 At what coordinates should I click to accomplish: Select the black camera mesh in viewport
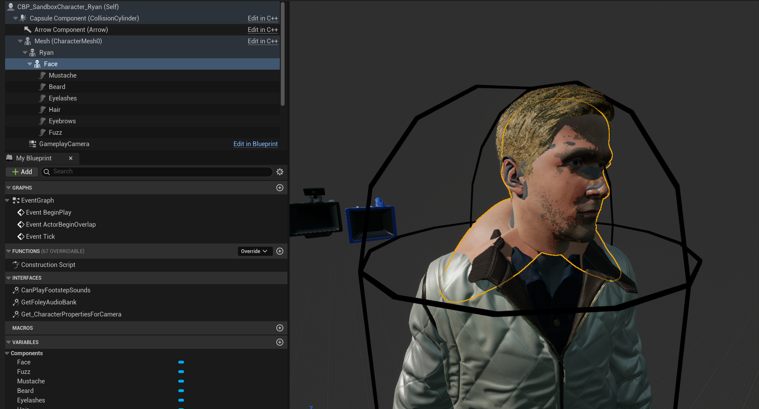pos(315,213)
